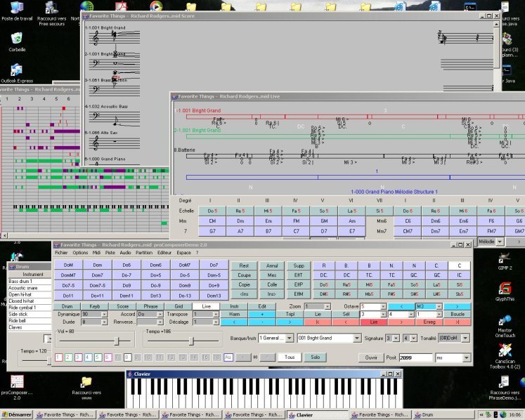Toggle track 6 button in proComposer panel

click(x=108, y=357)
